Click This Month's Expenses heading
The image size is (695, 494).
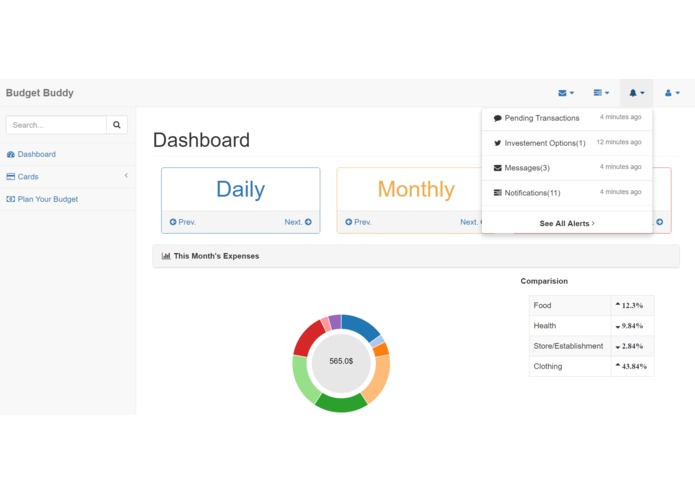(x=216, y=256)
